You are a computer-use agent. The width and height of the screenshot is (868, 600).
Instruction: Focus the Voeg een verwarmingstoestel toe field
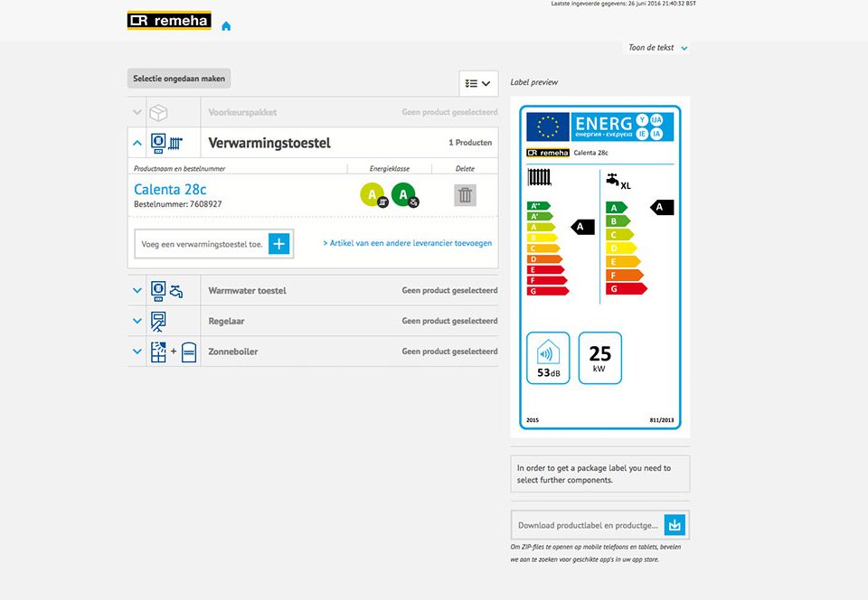pyautogui.click(x=202, y=244)
